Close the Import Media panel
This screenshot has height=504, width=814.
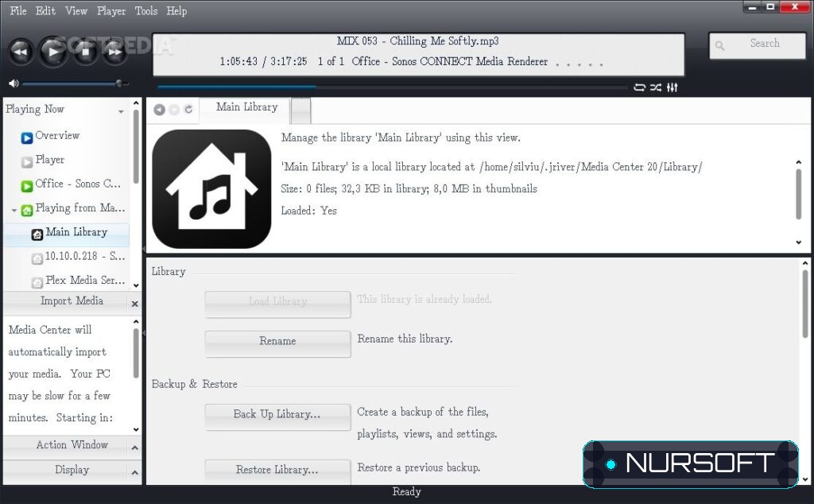coord(135,304)
